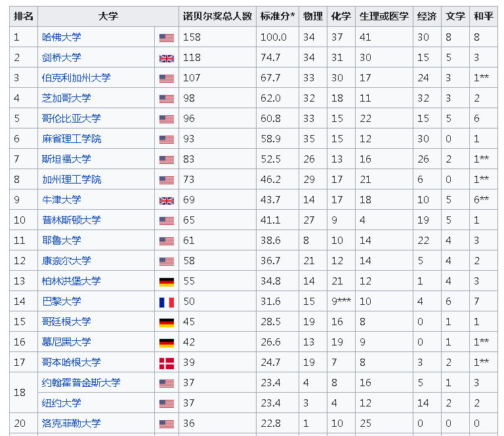Click the 化学 column header
This screenshot has width=504, height=436.
pos(341,16)
